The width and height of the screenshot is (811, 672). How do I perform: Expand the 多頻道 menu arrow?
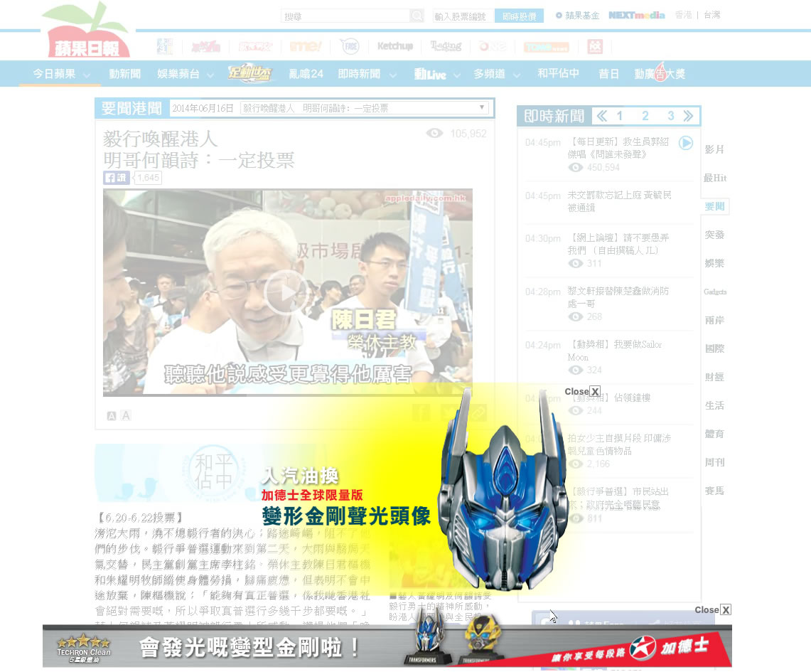tap(516, 75)
